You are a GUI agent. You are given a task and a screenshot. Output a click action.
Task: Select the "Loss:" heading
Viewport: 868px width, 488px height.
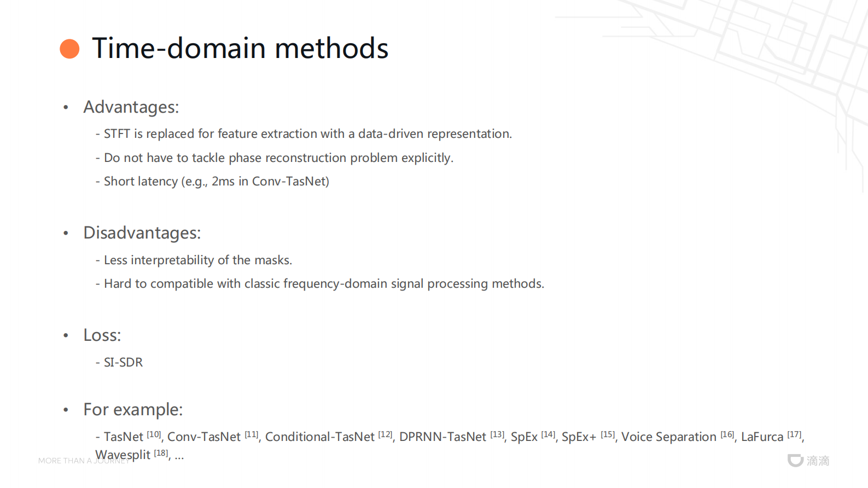click(x=102, y=335)
